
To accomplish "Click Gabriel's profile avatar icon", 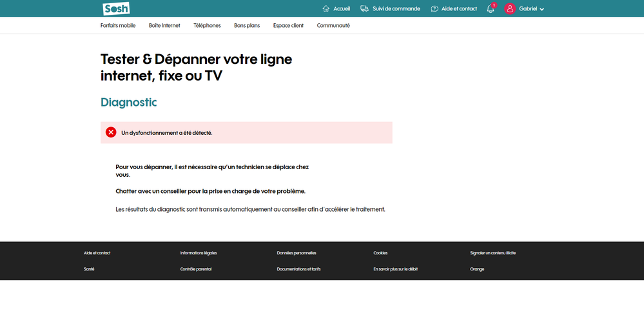I will coord(510,8).
